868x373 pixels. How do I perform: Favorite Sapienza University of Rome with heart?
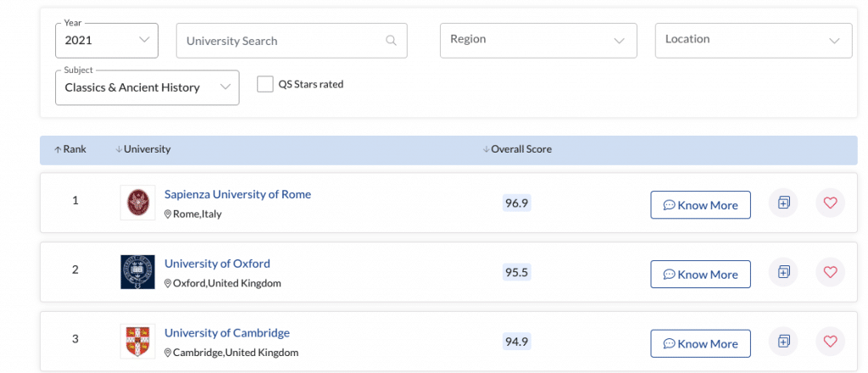pos(831,203)
